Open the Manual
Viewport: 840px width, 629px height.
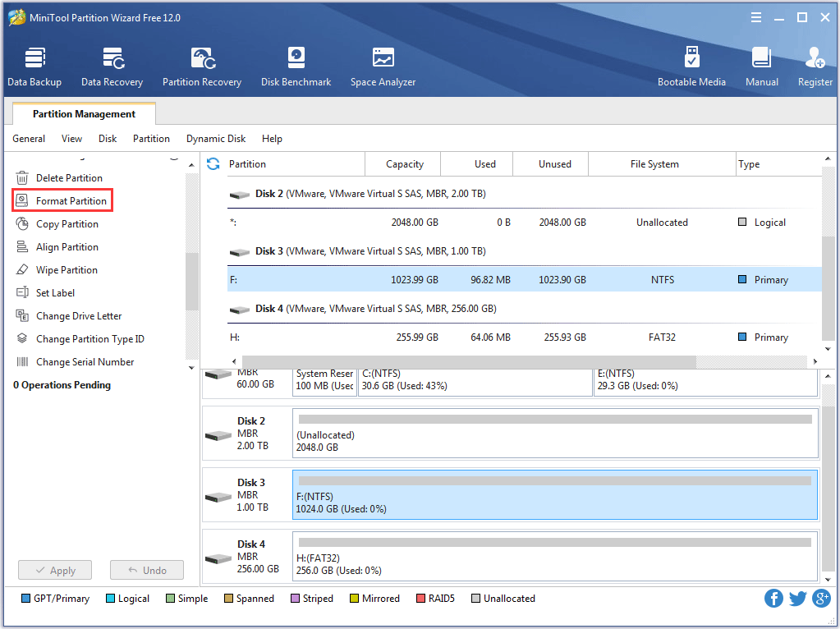[x=762, y=67]
